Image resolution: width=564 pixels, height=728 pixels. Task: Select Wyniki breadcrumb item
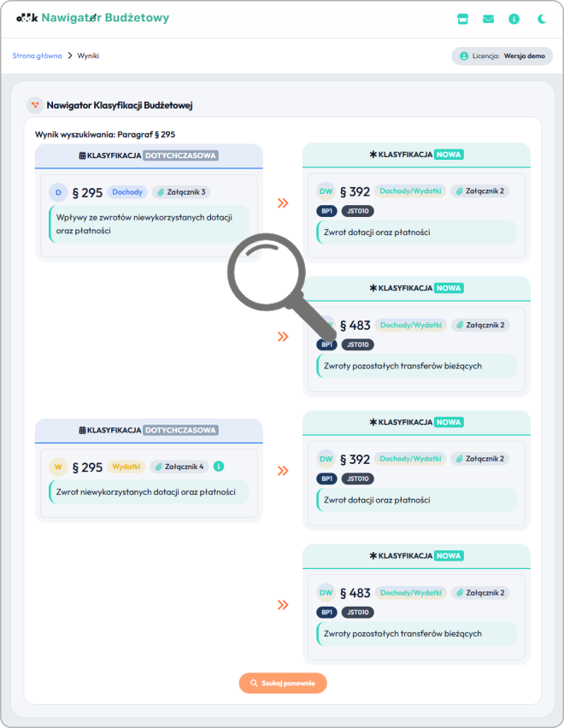88,56
